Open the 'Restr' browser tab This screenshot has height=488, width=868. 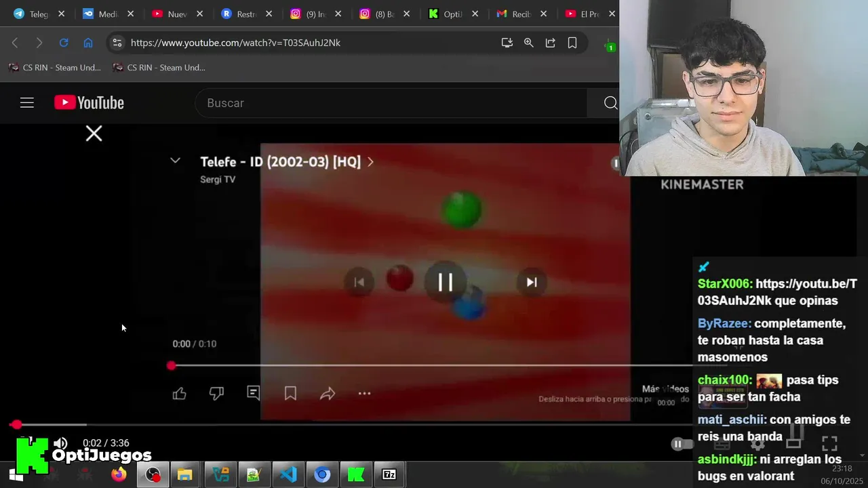[x=239, y=14]
